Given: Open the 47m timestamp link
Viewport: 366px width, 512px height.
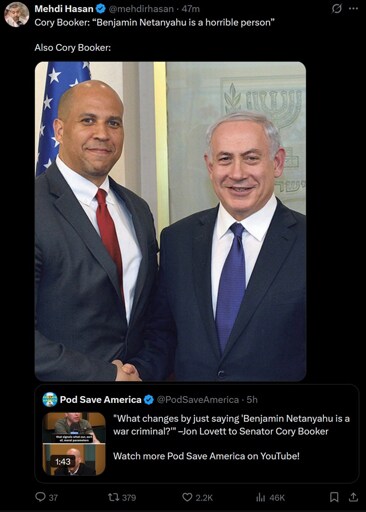Looking at the screenshot, I should [x=191, y=9].
